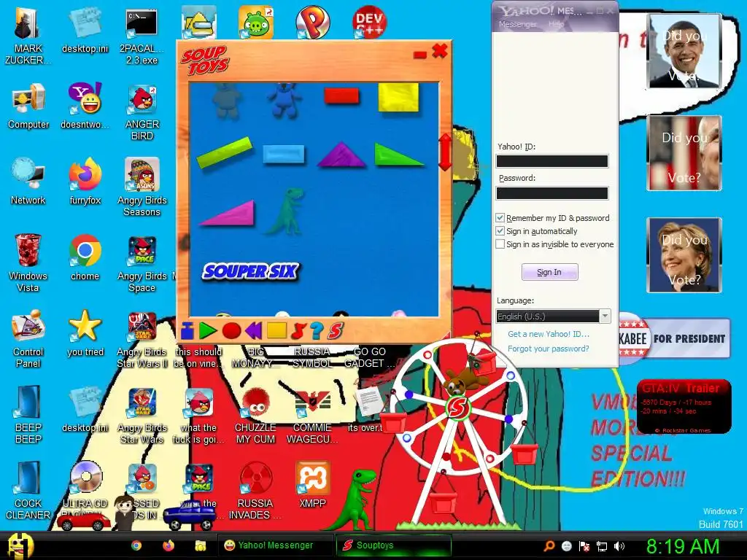Click the green play button in Soup Toys
This screenshot has width=747, height=560.
coord(208,330)
